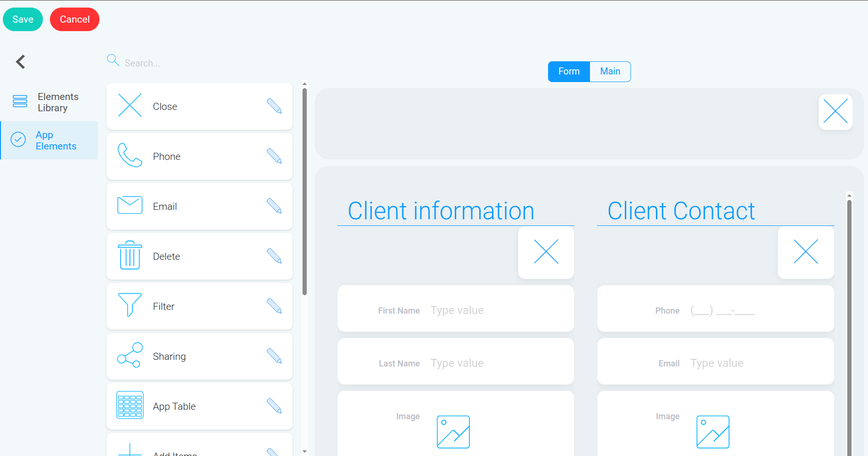Select the Phone handset icon
Screen dimensions: 868x456
click(130, 155)
